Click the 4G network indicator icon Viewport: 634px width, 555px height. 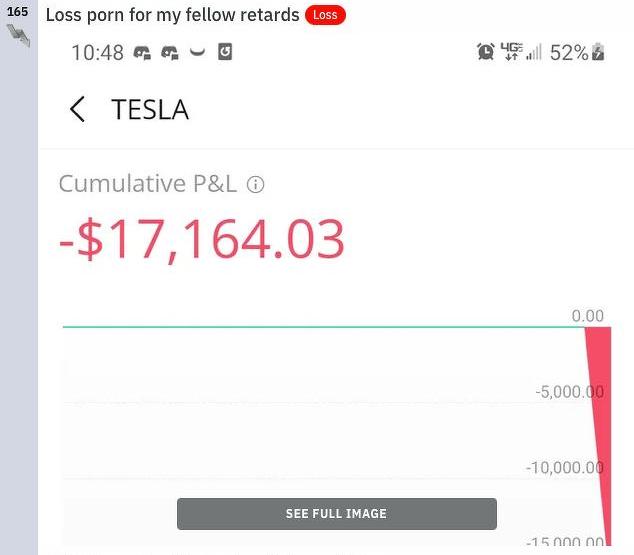pos(511,51)
